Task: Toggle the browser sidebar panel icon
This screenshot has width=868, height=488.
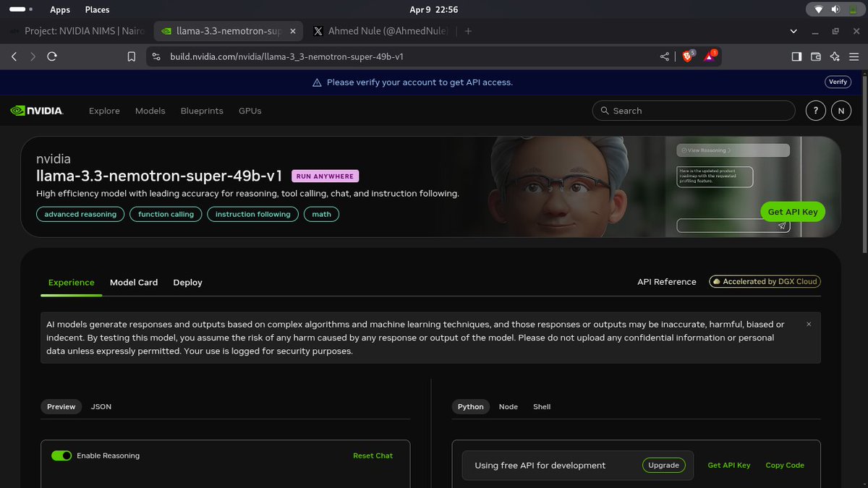Action: point(796,56)
